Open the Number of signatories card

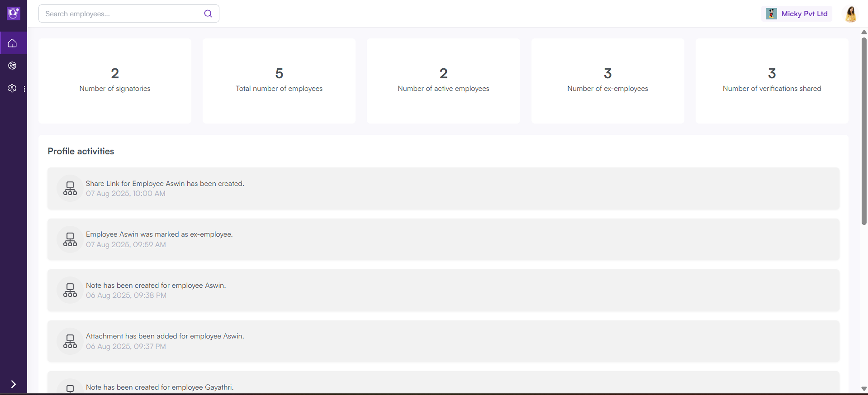pyautogui.click(x=115, y=81)
